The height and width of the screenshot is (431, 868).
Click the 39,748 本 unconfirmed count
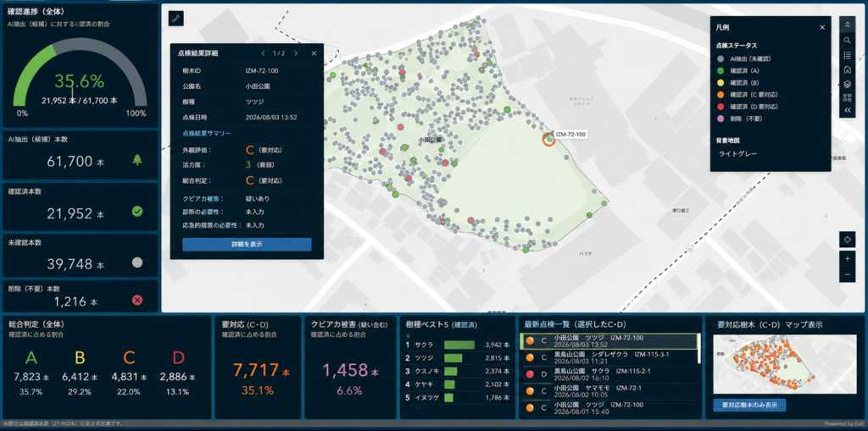pos(75,264)
